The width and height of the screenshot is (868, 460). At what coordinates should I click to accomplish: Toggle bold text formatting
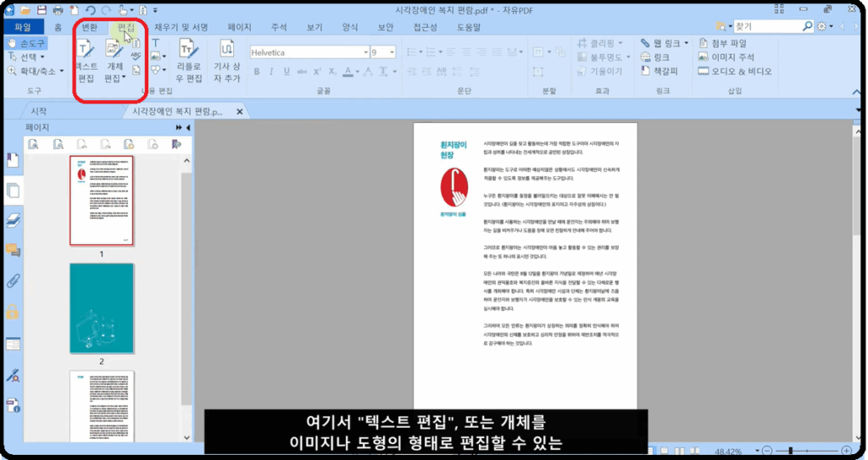pyautogui.click(x=255, y=71)
